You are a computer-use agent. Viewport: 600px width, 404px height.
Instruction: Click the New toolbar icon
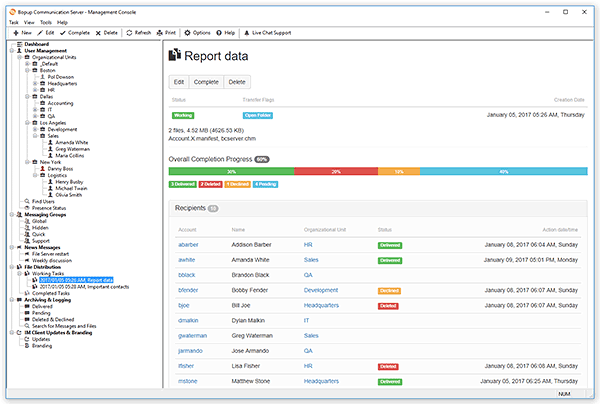[16, 33]
